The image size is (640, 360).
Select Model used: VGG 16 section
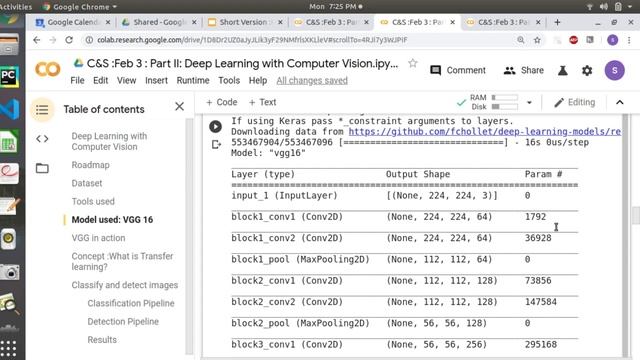pos(112,220)
